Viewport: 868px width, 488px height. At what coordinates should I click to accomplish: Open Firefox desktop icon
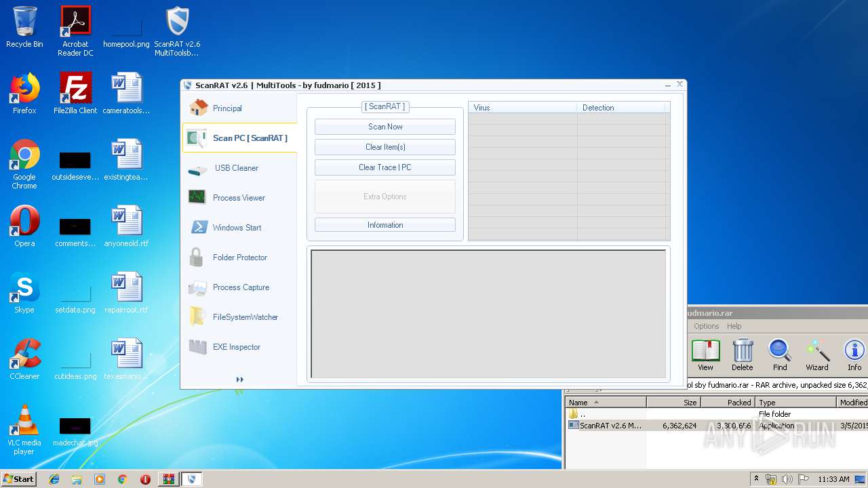tap(24, 94)
